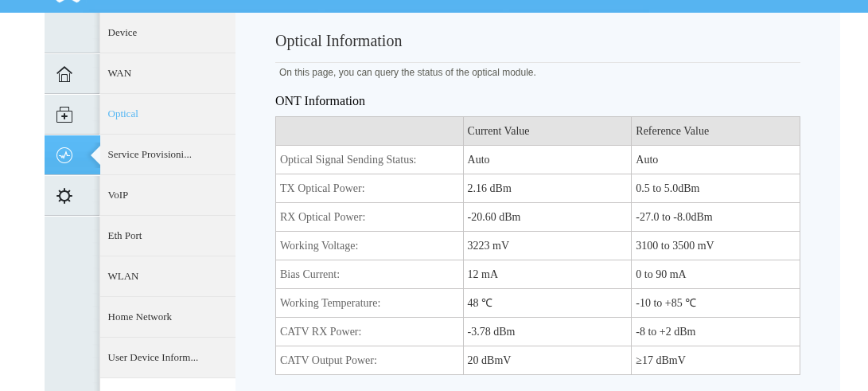
Task: Click the RX Optical Power row label
Action: [x=322, y=217]
